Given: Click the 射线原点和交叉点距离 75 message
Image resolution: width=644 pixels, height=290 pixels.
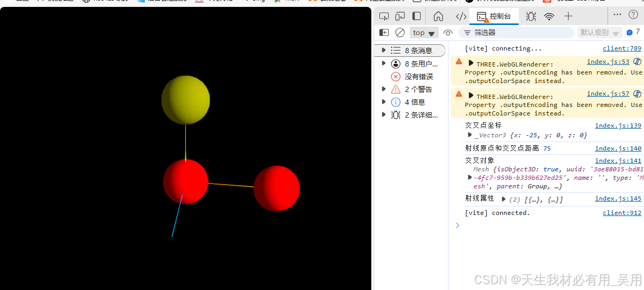Looking at the screenshot, I should pos(508,148).
